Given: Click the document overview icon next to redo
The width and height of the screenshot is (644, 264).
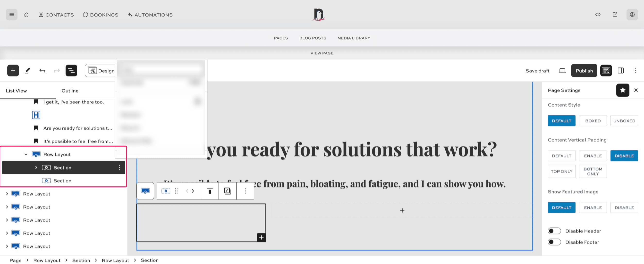Looking at the screenshot, I should [71, 70].
